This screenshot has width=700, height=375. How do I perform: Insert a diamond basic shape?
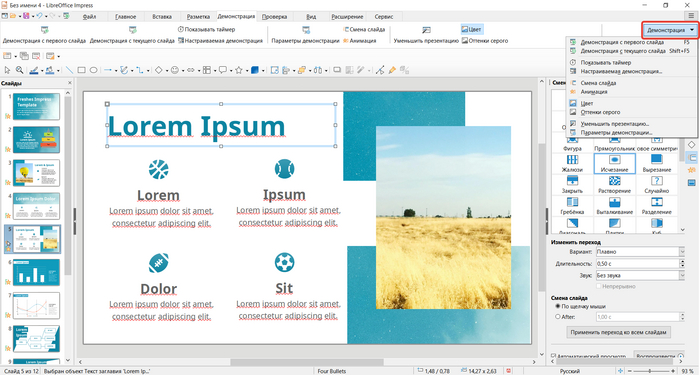tap(158, 70)
